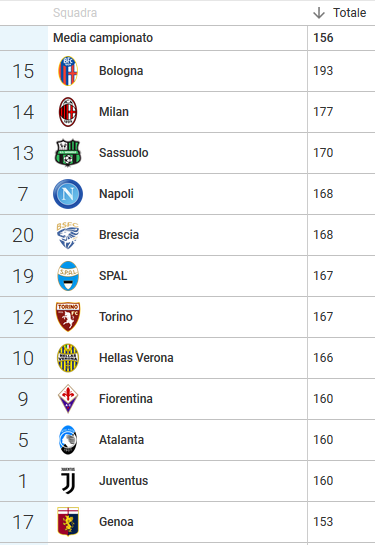The height and width of the screenshot is (545, 375).
Task: Open the Hellas Verona yellow-blue crest
Action: 68,358
